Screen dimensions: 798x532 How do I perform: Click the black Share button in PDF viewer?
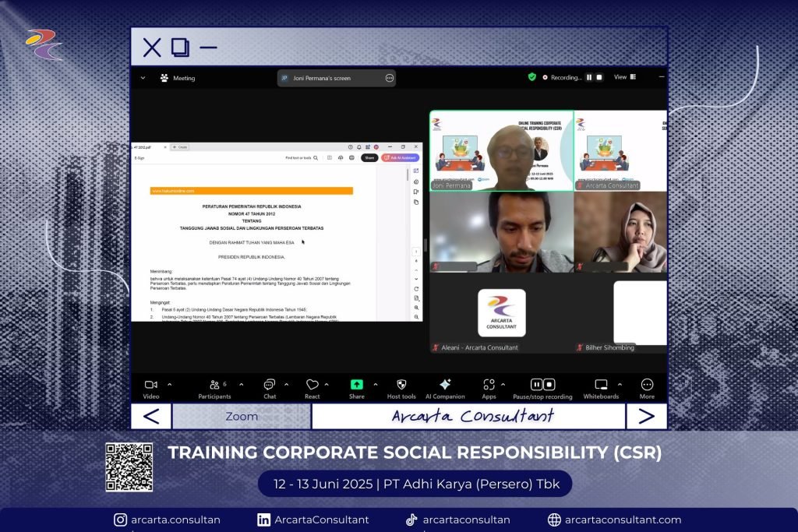369,157
